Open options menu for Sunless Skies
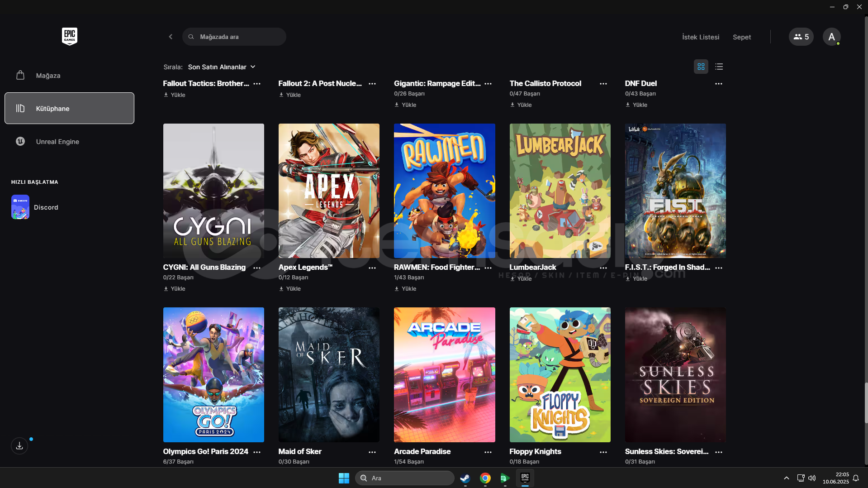 719,452
